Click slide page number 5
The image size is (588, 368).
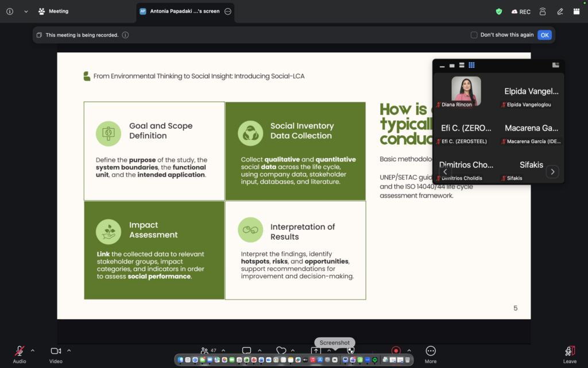(515, 308)
